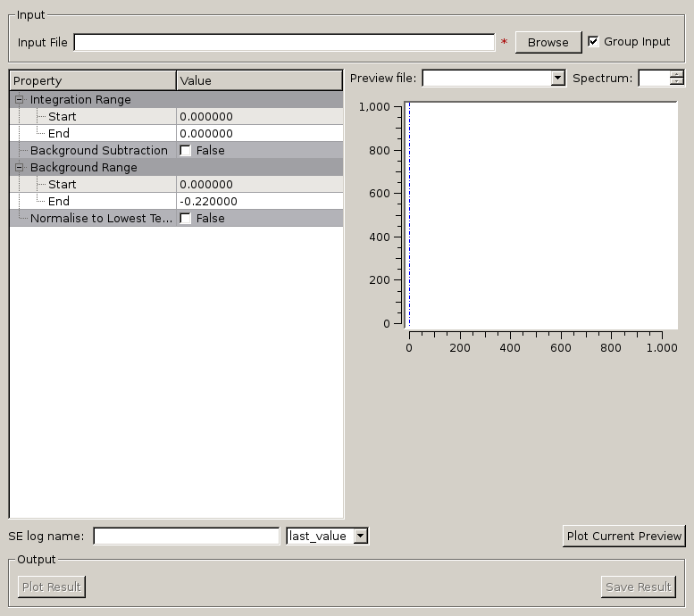Click the Plot Result button

pyautogui.click(x=52, y=587)
